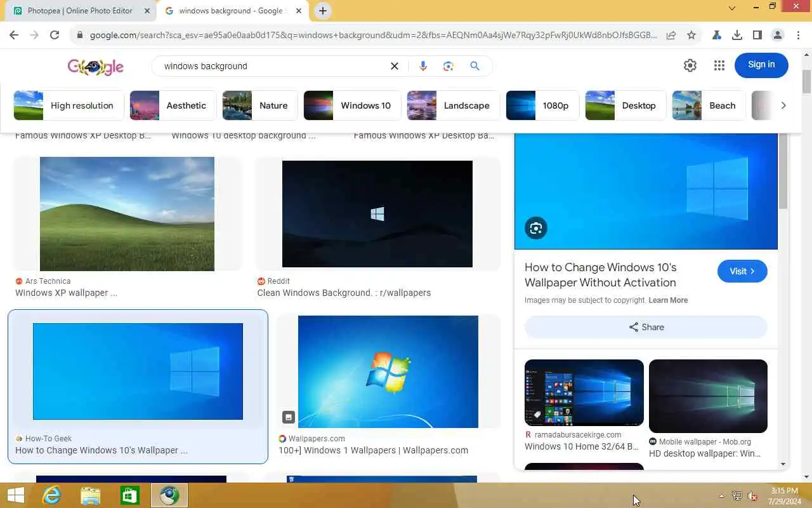Click the Google logo

tap(96, 67)
